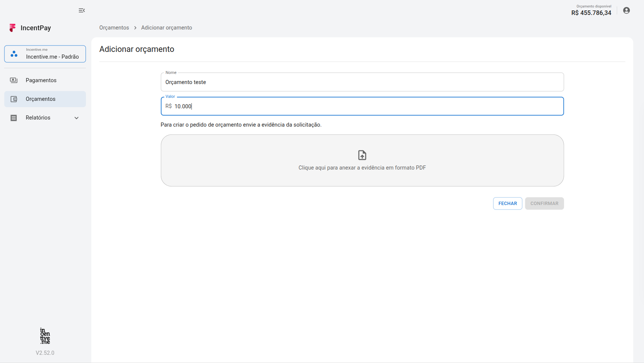Click the breadcrumb separator chevron
This screenshot has height=363, width=644.
(x=135, y=28)
